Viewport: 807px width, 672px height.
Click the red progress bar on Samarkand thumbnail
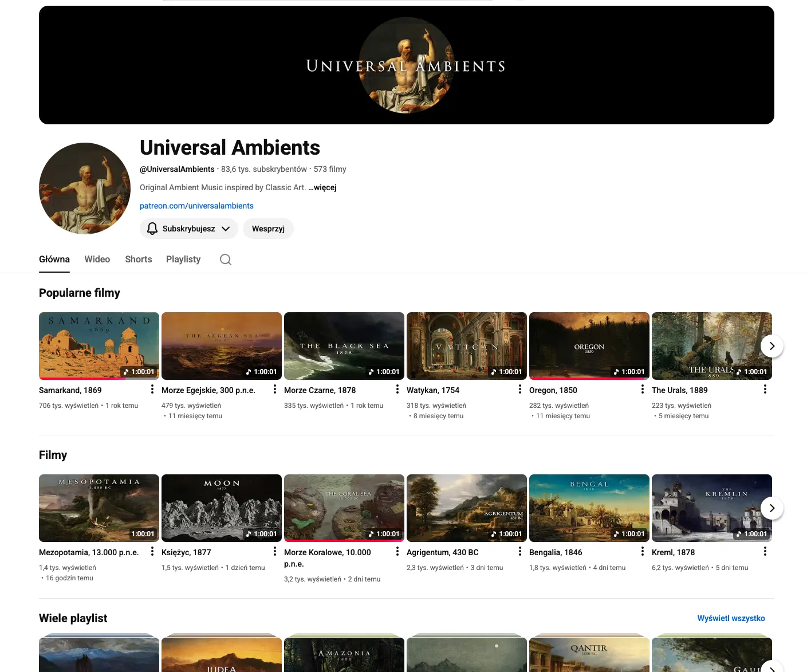tap(80, 379)
